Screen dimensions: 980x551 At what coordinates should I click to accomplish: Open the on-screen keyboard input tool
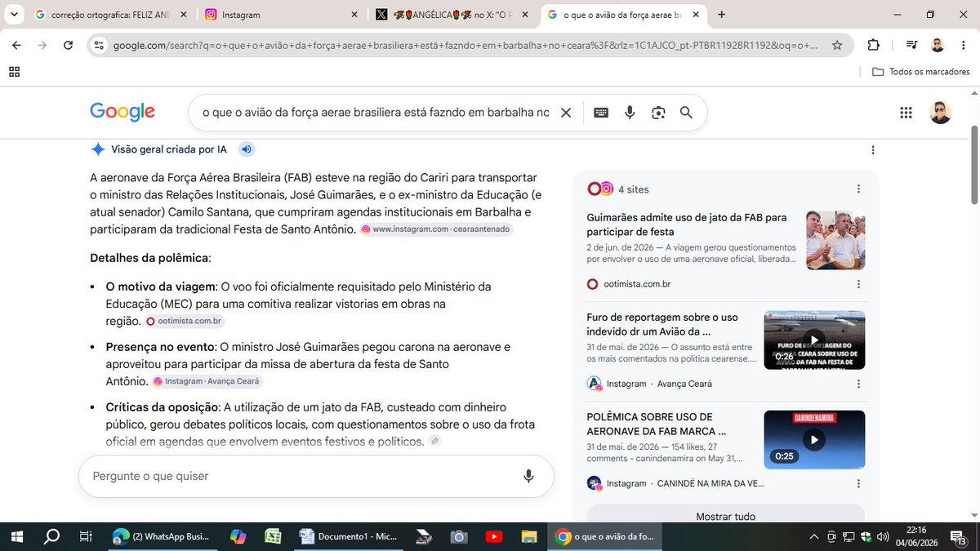coord(601,113)
